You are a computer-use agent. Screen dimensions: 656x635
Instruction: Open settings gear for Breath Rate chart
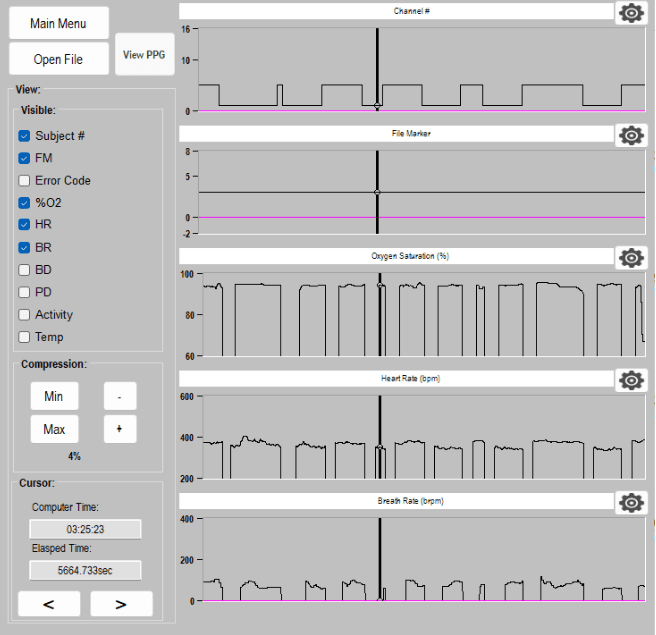[631, 502]
